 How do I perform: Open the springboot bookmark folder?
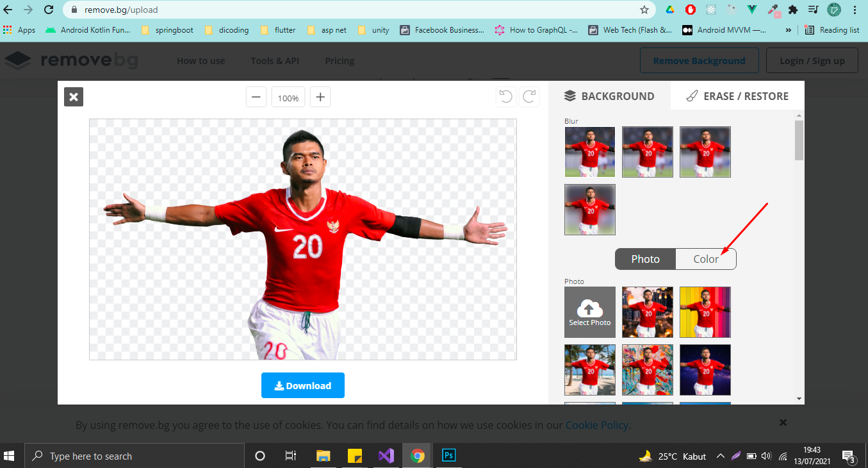tap(167, 30)
